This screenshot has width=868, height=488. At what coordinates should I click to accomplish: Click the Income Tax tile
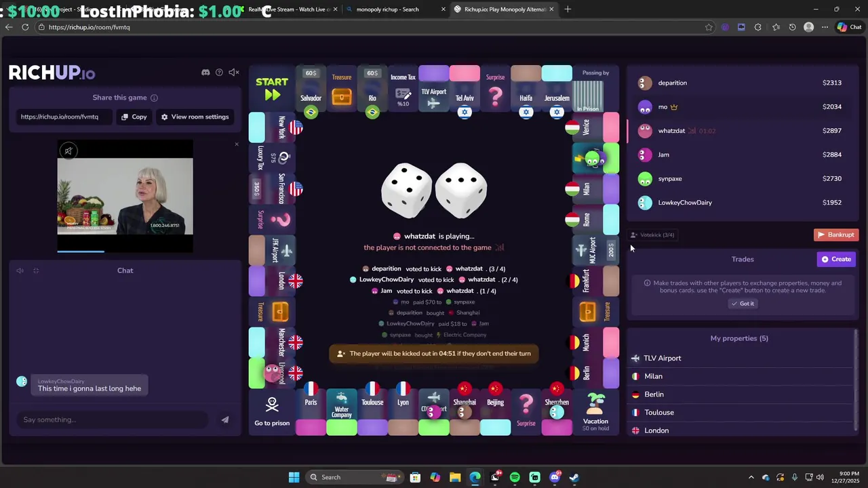pos(403,89)
